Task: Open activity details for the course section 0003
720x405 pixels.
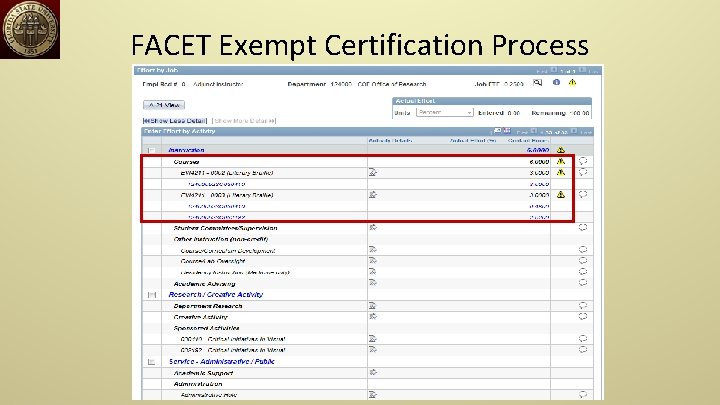Action: pyautogui.click(x=373, y=195)
